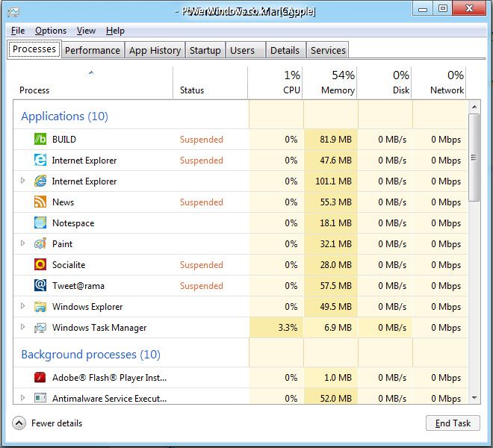Screen dimensions: 493x448
Task: Switch to the Details tab
Action: coord(285,50)
